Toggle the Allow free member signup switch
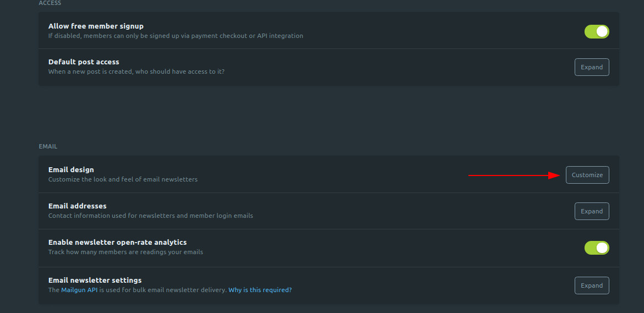 596,31
